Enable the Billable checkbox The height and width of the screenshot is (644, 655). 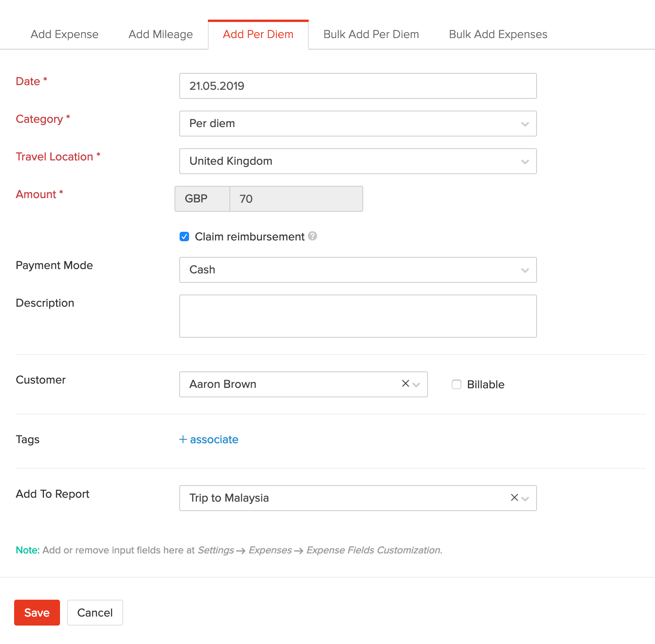[456, 384]
